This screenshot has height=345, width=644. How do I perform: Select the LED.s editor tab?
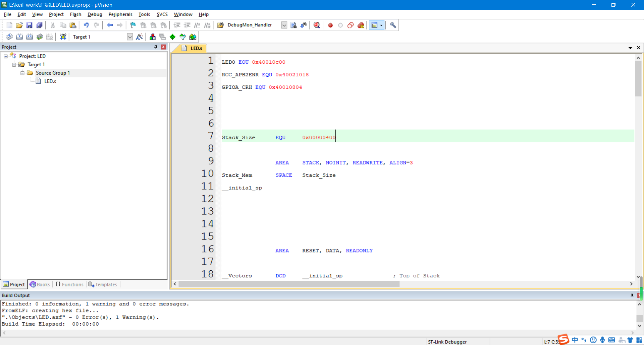click(x=193, y=48)
